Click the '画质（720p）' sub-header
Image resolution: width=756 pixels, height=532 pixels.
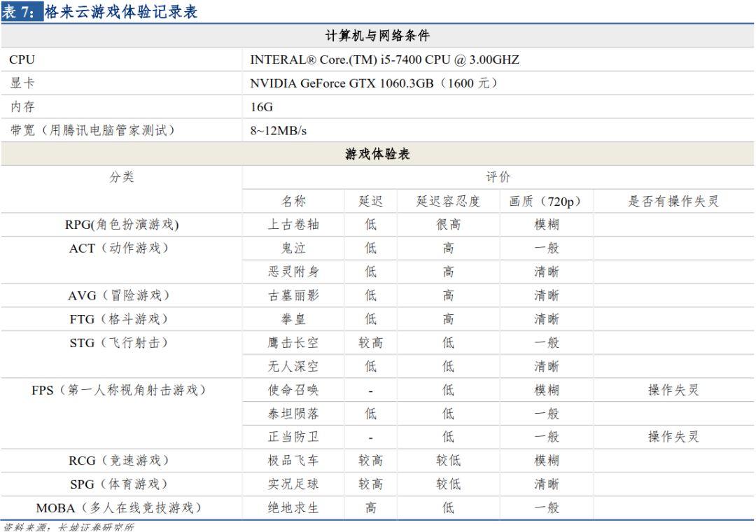(x=546, y=201)
